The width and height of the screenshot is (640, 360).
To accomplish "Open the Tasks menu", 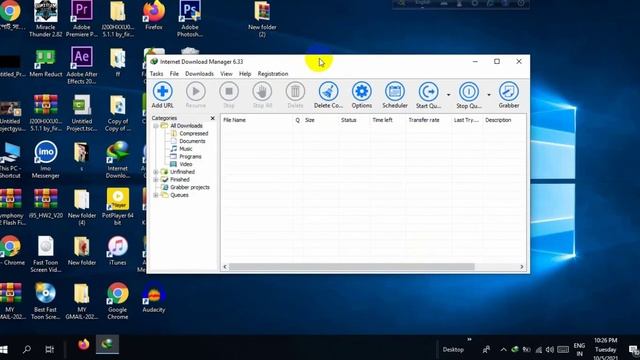I will point(156,74).
